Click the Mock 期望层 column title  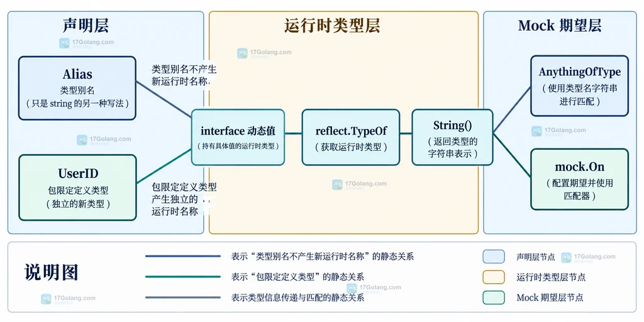pos(560,25)
